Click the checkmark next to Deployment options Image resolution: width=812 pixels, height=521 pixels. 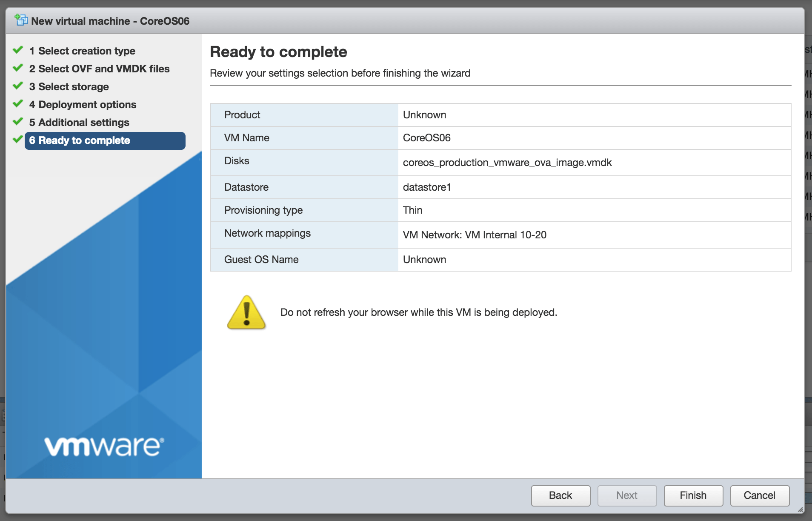17,103
